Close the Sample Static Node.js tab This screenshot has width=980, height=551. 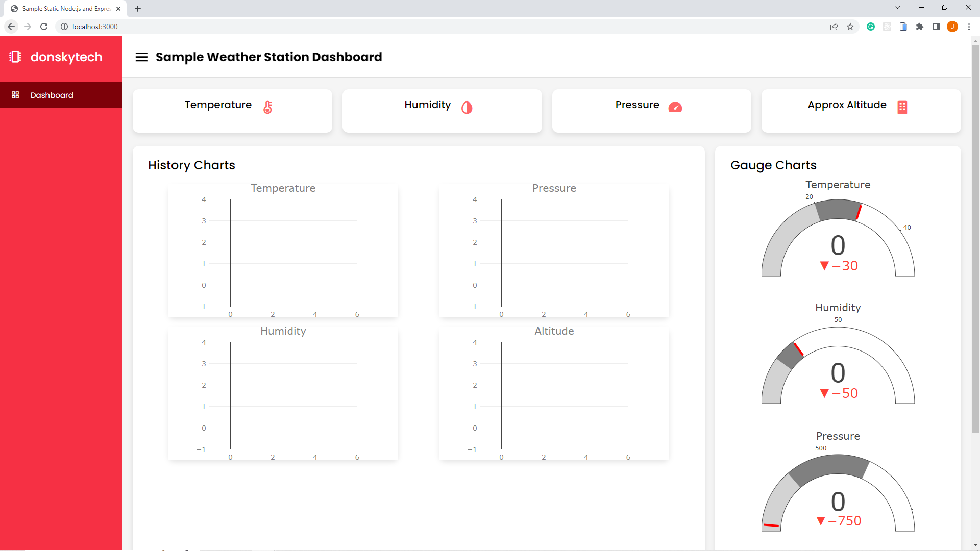click(118, 9)
